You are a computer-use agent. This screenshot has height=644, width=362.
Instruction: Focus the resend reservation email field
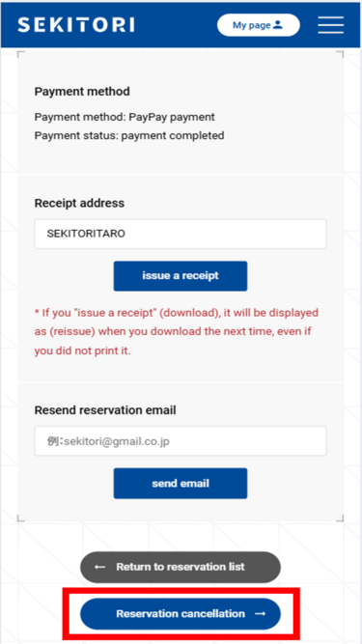pos(181,441)
